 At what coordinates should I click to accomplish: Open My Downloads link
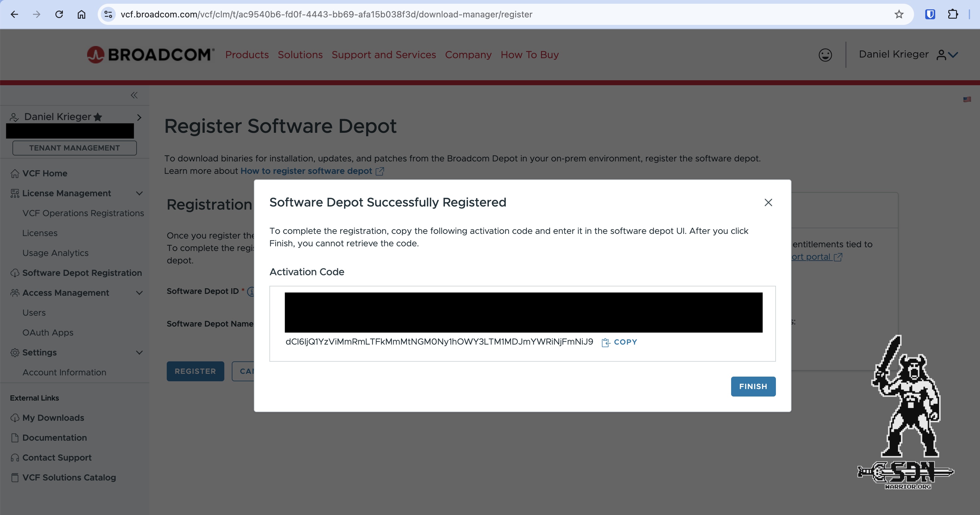(53, 418)
